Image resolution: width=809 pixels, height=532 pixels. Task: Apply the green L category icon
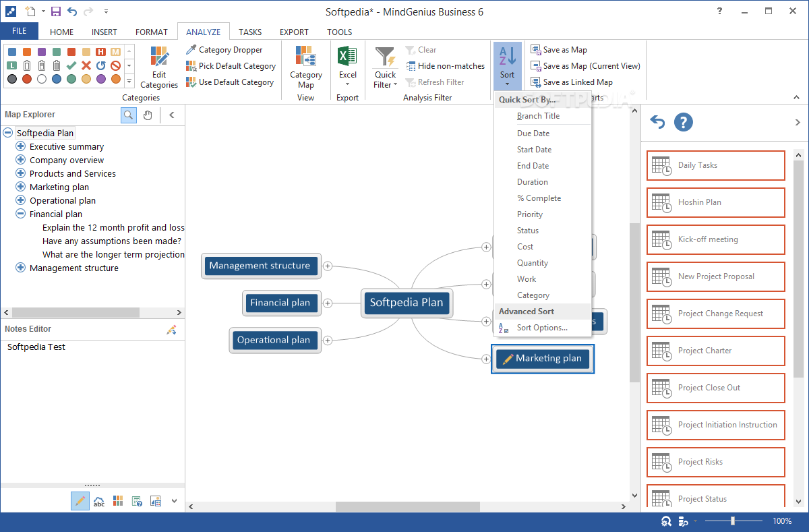(x=11, y=65)
